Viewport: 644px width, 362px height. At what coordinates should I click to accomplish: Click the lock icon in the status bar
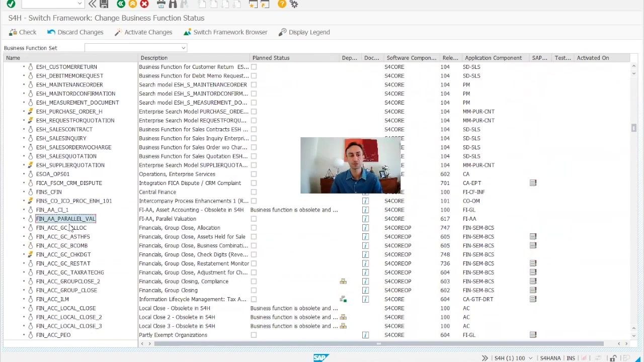coord(613,358)
